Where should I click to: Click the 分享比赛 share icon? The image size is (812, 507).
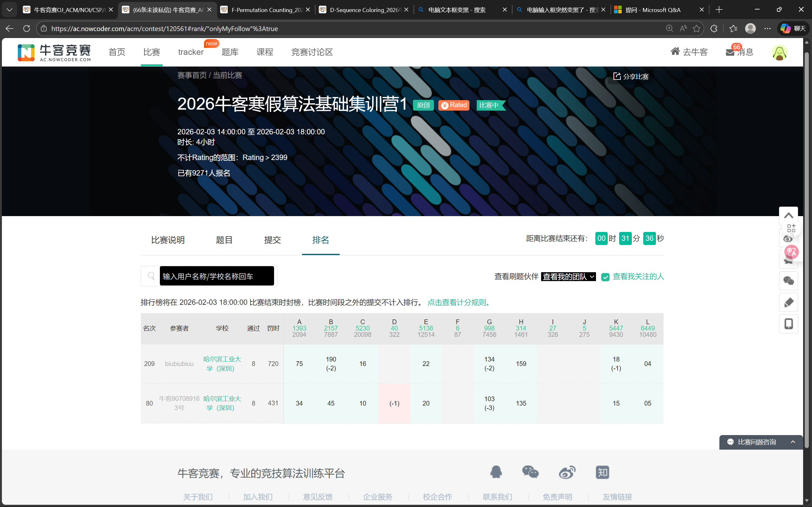pos(617,76)
